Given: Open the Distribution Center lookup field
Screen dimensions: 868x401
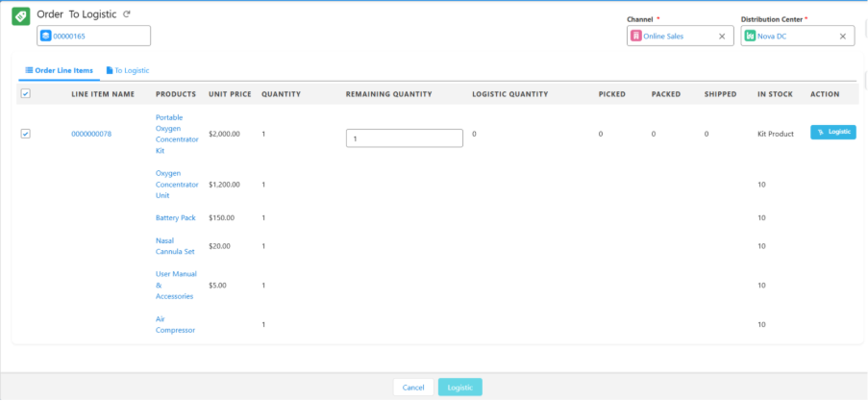Looking at the screenshot, I should 794,37.
